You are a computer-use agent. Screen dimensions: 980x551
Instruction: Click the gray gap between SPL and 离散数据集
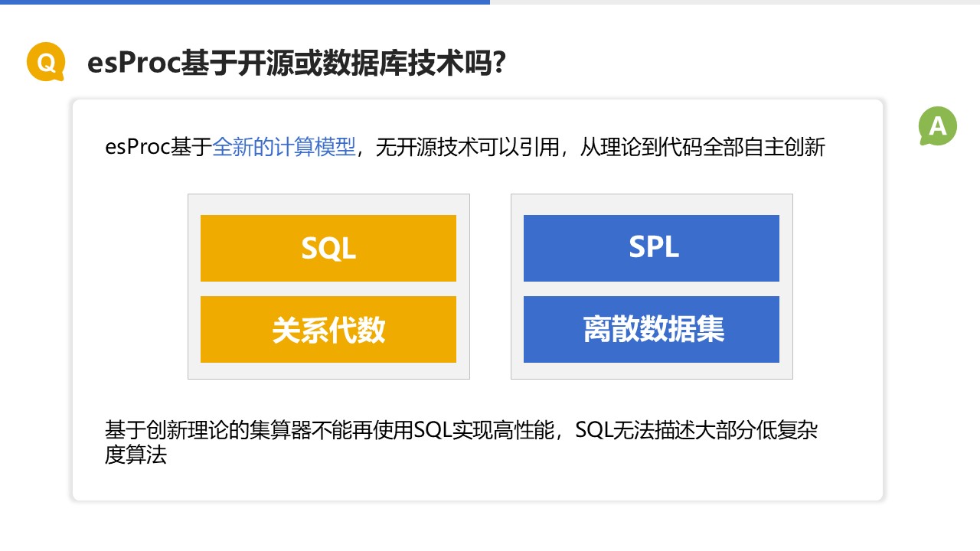pyautogui.click(x=651, y=289)
